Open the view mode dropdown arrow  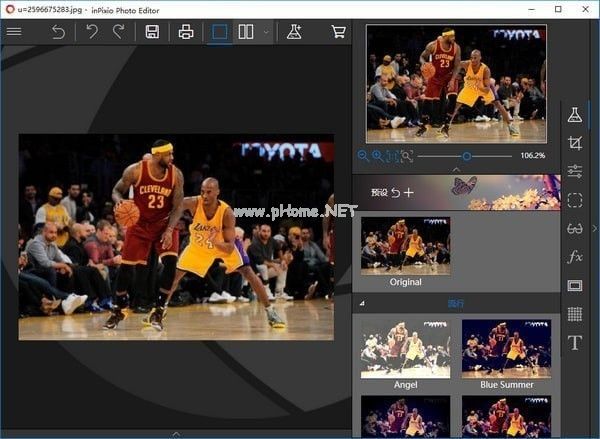click(x=265, y=32)
